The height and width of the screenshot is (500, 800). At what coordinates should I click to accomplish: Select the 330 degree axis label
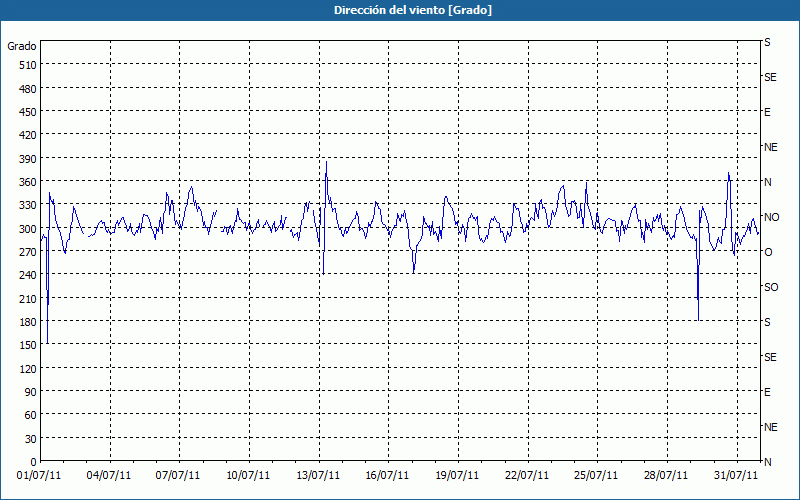28,205
